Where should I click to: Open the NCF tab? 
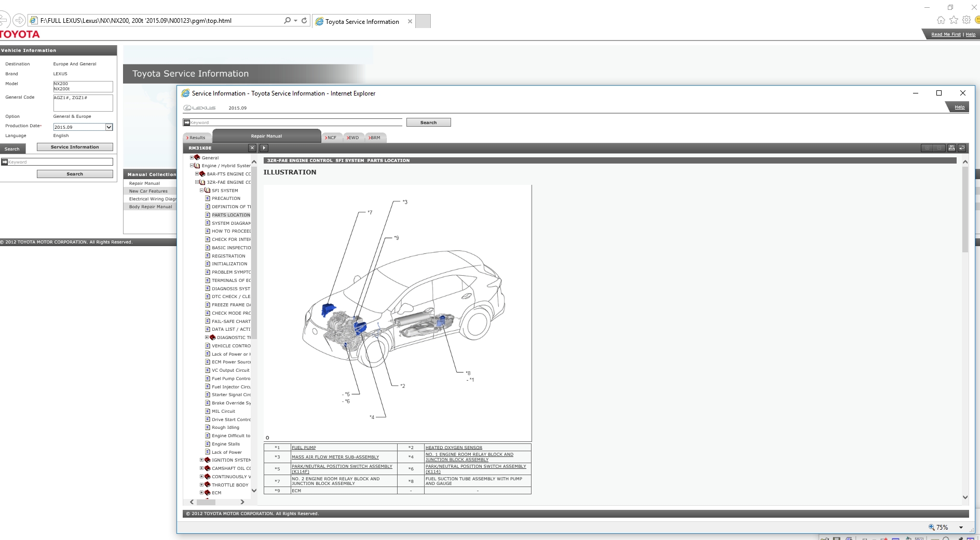tap(331, 138)
